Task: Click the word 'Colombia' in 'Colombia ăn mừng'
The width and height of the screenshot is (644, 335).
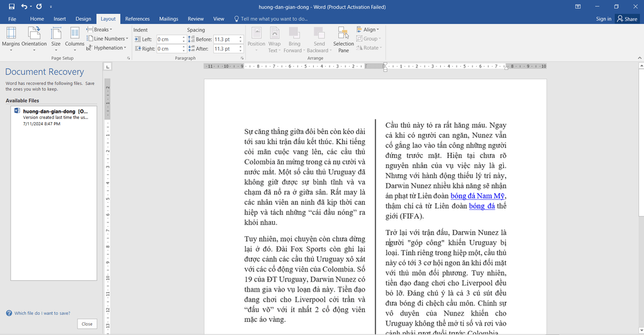Action: click(x=260, y=162)
